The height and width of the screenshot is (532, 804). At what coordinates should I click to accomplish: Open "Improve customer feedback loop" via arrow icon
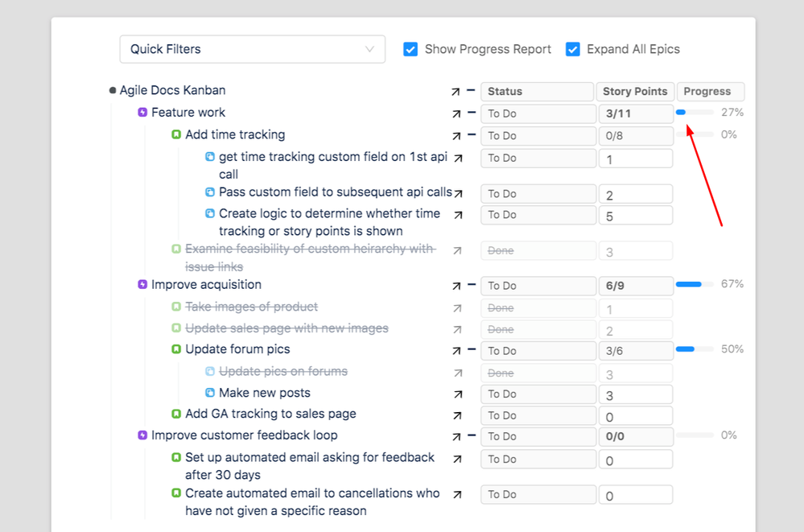click(458, 436)
